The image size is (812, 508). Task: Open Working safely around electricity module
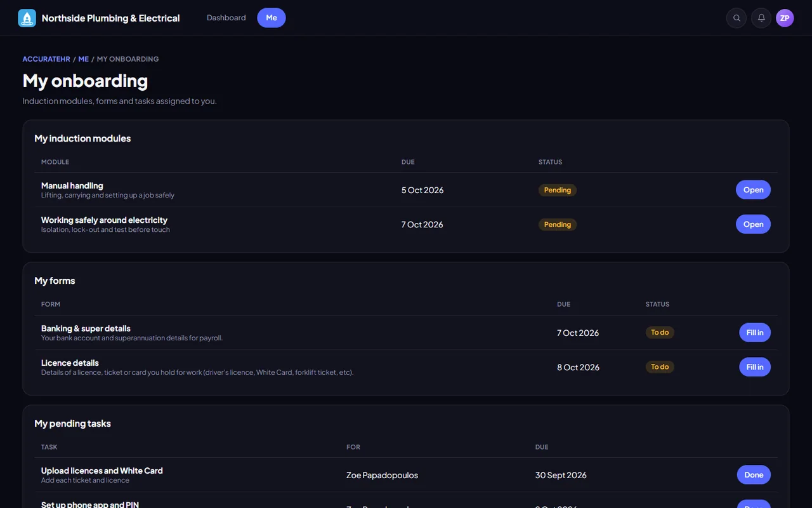coord(753,224)
